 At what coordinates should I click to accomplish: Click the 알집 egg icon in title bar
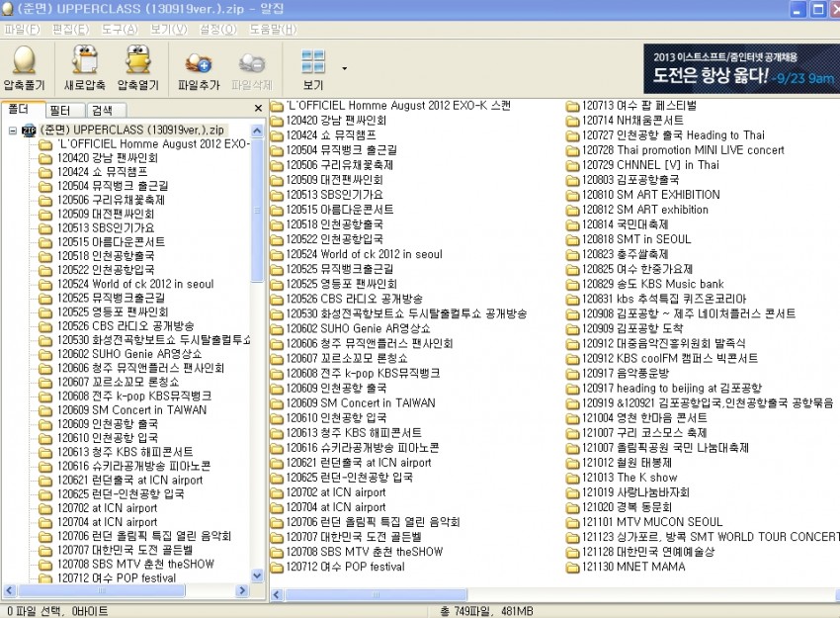click(x=8, y=9)
